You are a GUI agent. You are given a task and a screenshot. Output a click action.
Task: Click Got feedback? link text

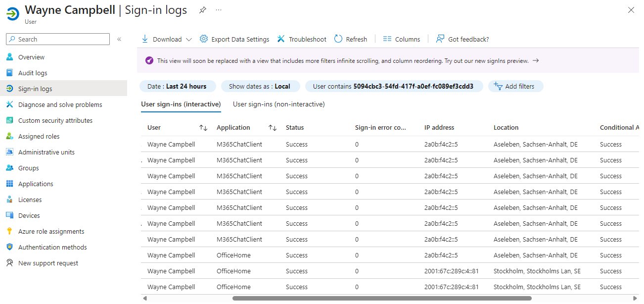pos(468,39)
